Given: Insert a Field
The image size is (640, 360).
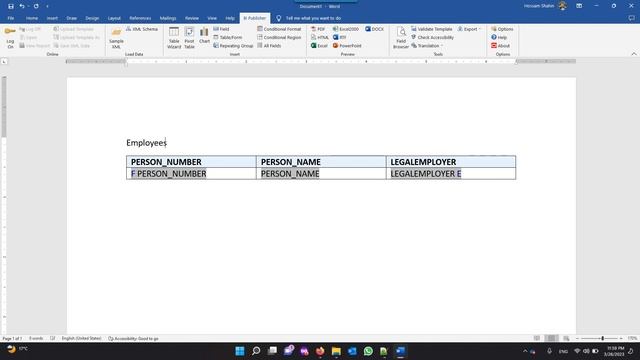Looking at the screenshot, I should (x=221, y=29).
